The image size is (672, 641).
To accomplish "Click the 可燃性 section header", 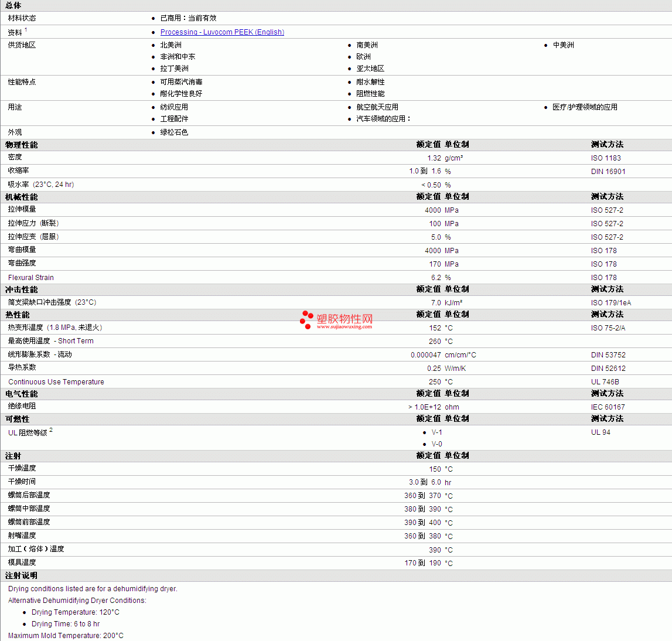I will coord(17,419).
